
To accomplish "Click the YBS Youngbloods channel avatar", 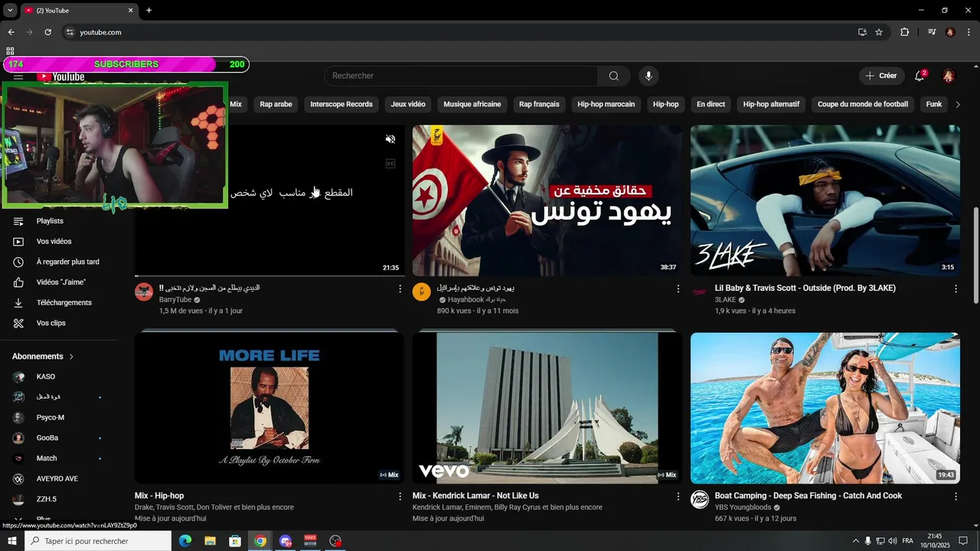I will coord(700,500).
